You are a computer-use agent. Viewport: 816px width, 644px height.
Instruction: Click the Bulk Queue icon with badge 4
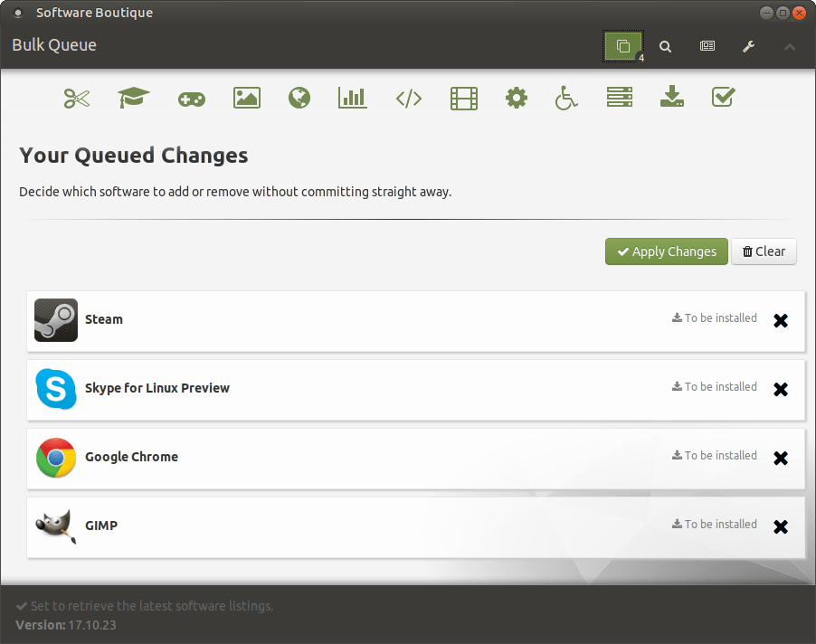click(x=623, y=46)
